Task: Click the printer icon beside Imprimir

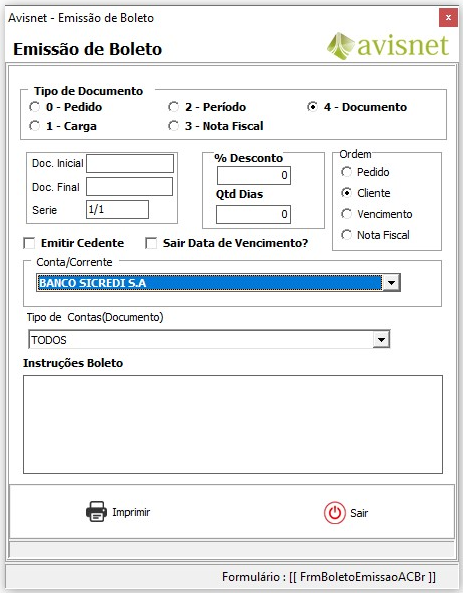Action: 96,512
